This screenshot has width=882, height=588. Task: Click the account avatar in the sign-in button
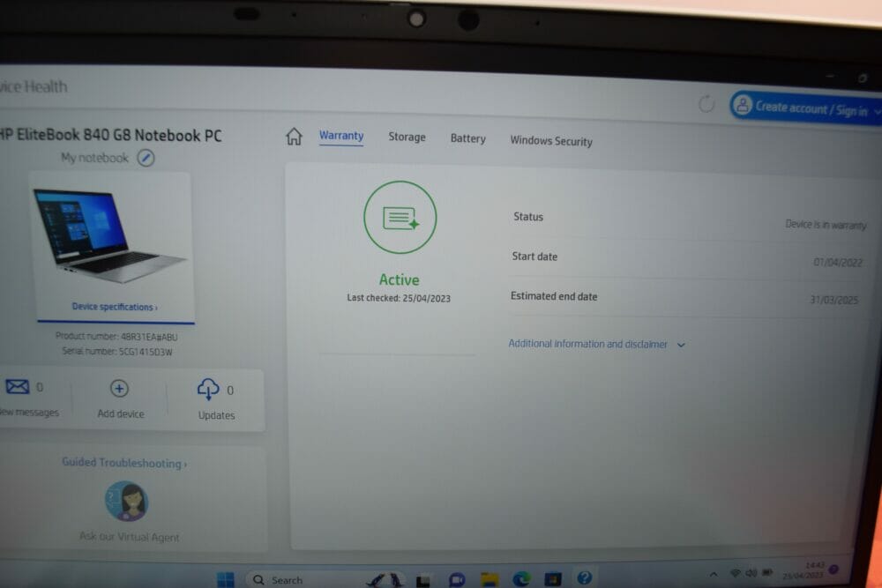(x=743, y=106)
